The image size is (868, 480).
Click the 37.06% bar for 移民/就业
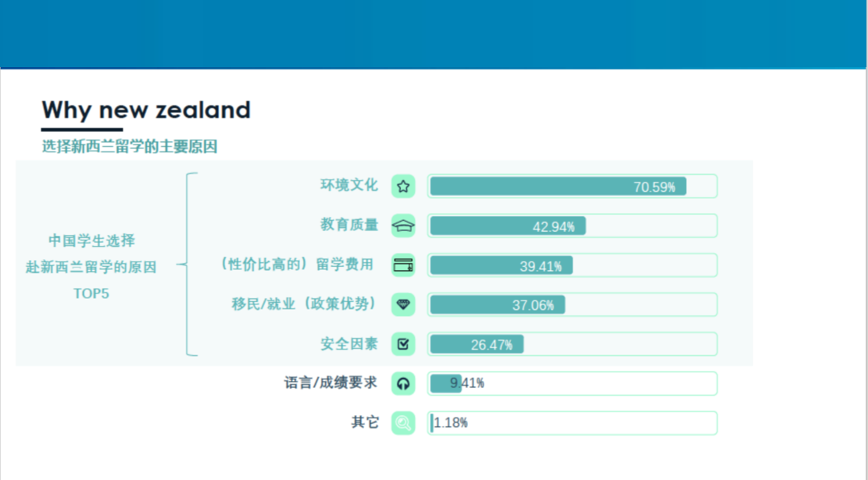point(497,304)
